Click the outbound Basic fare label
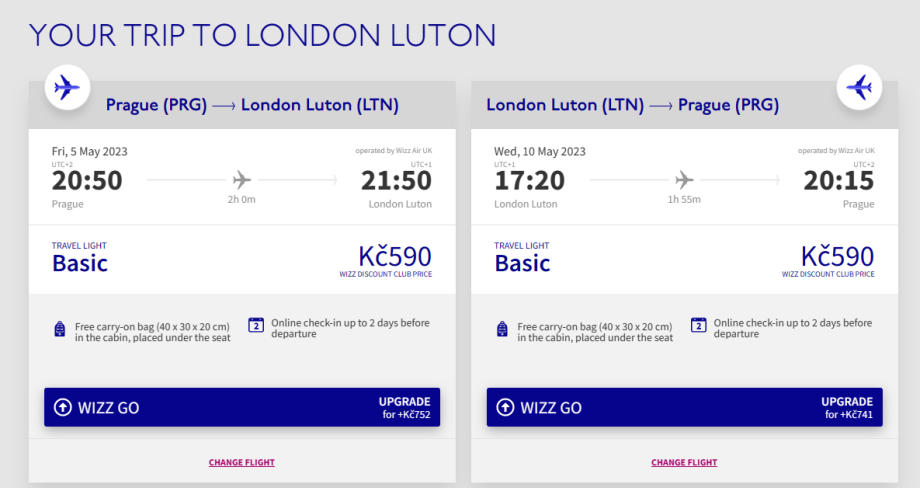920x488 pixels. [80, 263]
